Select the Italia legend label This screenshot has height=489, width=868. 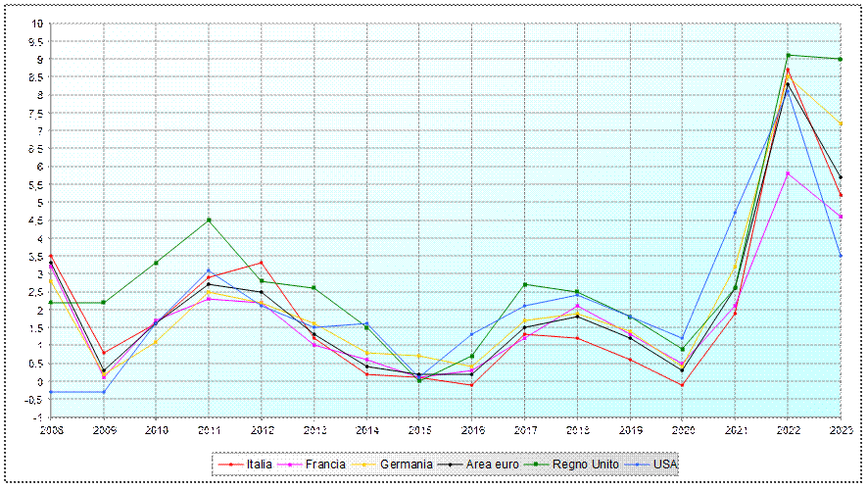259,465
